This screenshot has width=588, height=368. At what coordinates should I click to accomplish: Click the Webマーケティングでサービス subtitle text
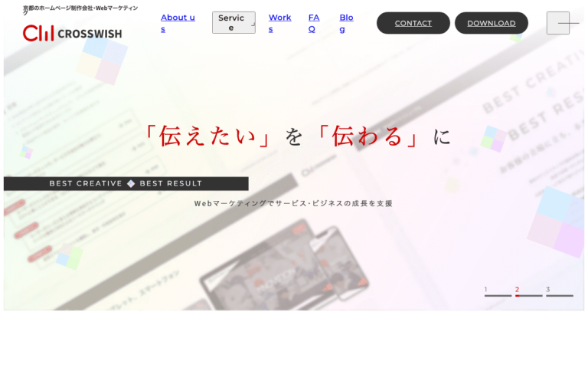(293, 203)
